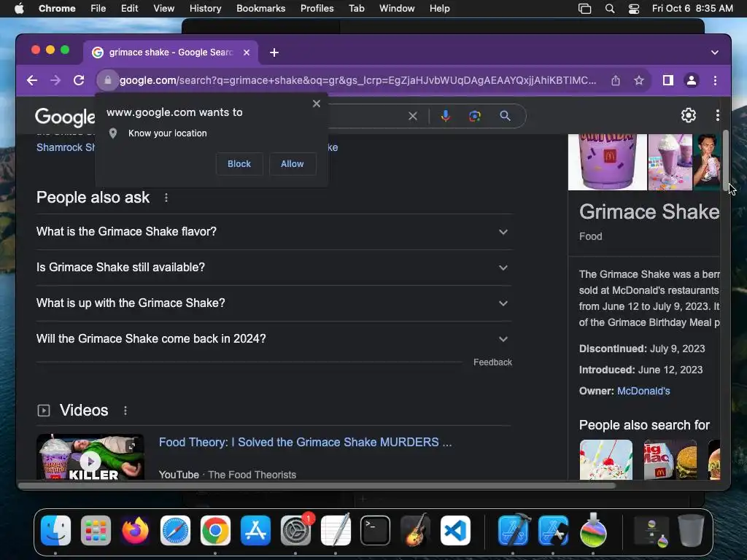
Task: Block the location request
Action: [x=239, y=164]
